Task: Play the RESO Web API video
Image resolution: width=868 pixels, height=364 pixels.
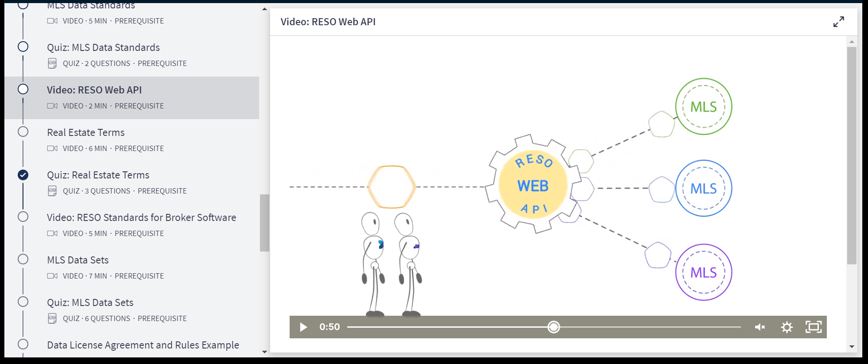Action: click(x=303, y=327)
